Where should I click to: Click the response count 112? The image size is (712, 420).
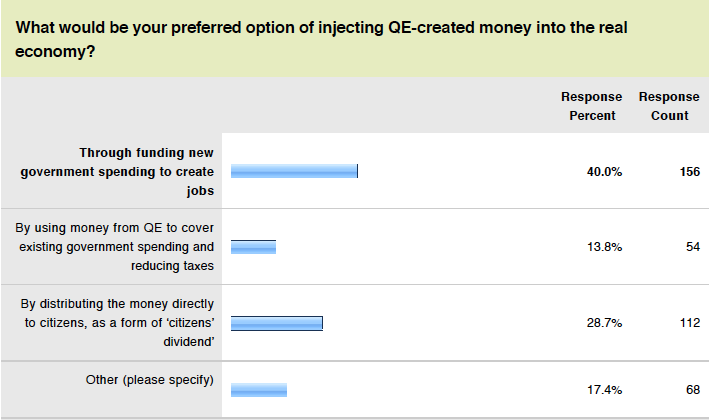pos(690,323)
